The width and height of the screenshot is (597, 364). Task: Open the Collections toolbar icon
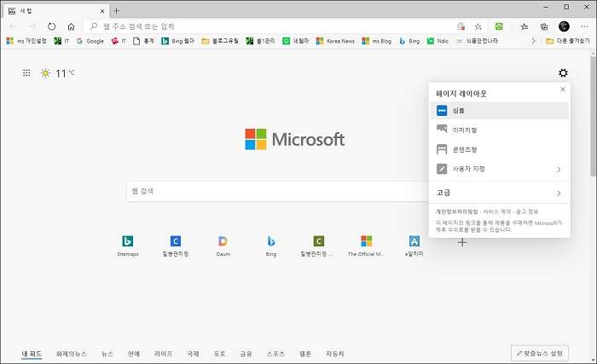(544, 26)
